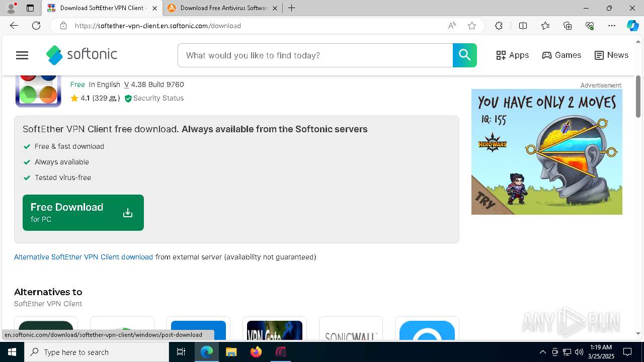Open the tab actions menu
Image resolution: width=644 pixels, height=362 pixels.
click(x=30, y=8)
